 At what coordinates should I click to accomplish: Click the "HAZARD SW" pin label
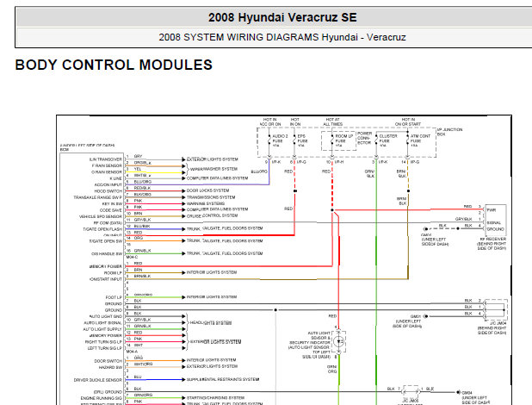pos(110,368)
